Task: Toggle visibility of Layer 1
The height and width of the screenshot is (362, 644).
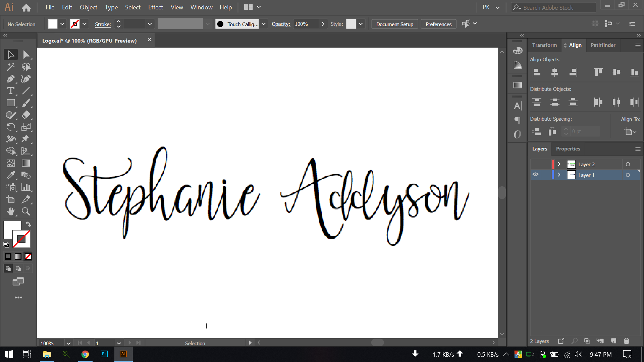Action: (x=536, y=175)
